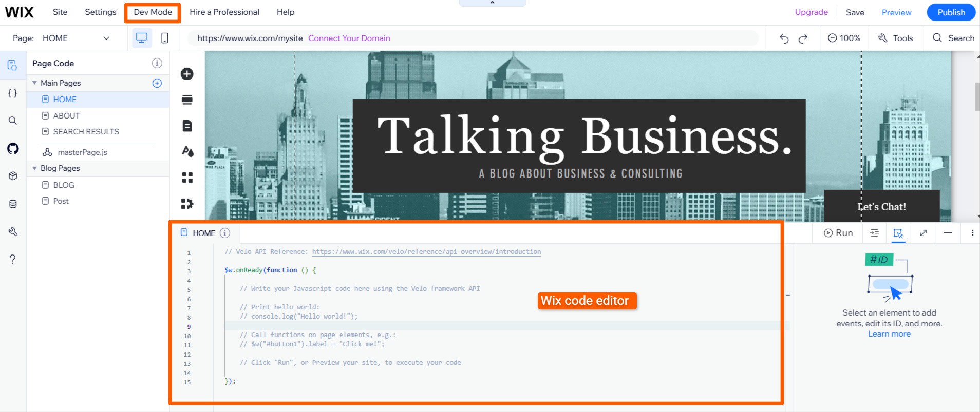980x412 pixels.
Task: Click the info icon next to HOME tab
Action: [225, 233]
